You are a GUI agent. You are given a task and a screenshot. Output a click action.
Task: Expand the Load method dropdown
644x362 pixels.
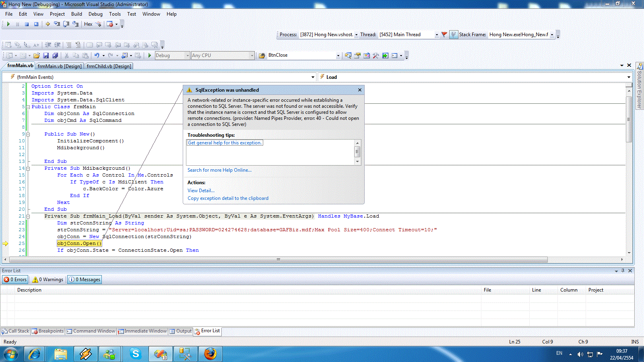click(629, 77)
